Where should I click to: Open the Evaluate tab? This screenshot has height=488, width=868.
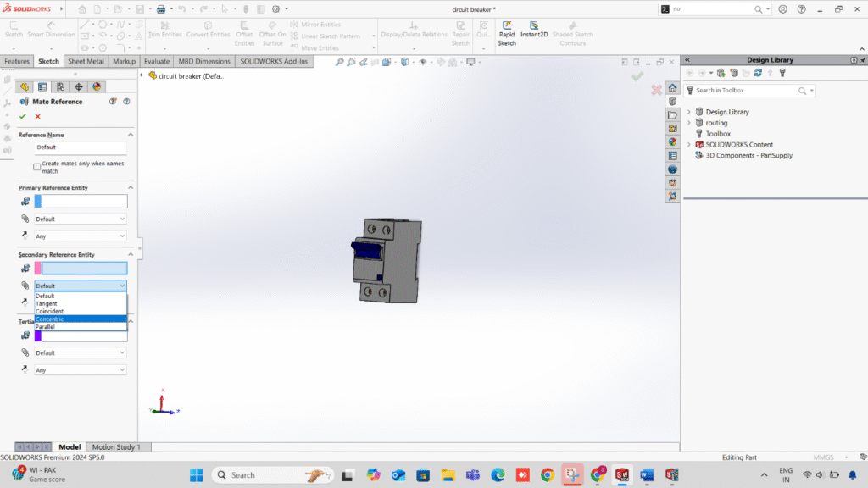pyautogui.click(x=157, y=62)
